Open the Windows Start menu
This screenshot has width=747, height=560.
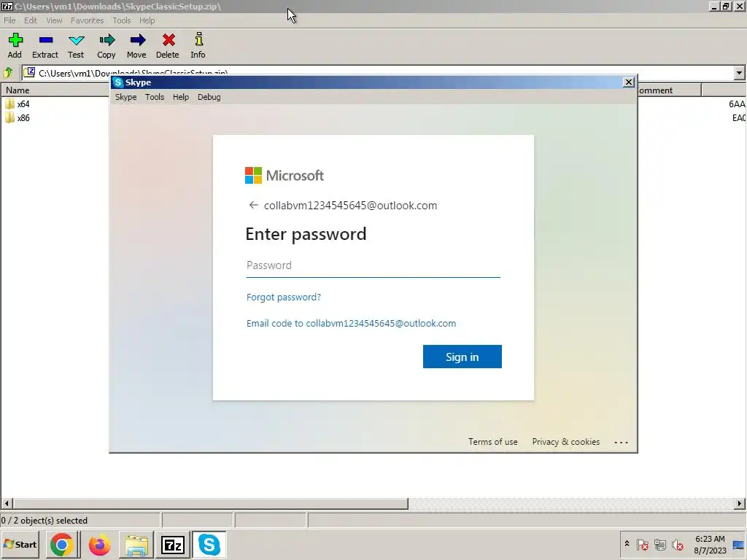(x=20, y=544)
